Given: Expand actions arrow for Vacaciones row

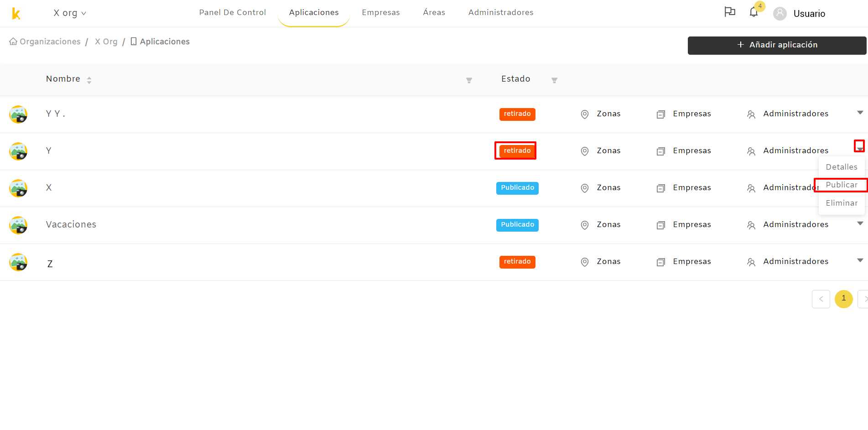Looking at the screenshot, I should point(860,223).
